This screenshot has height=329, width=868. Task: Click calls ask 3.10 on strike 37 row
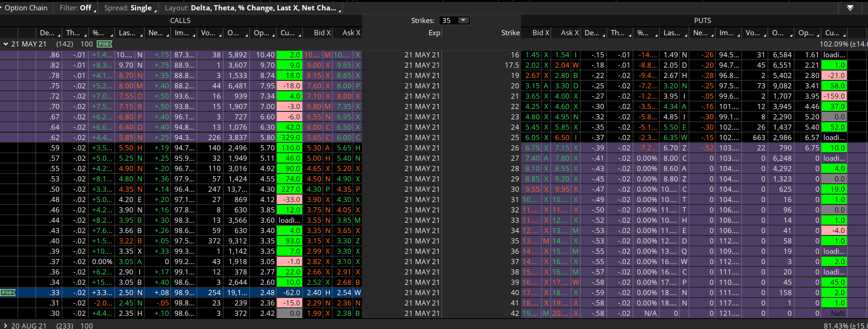click(344, 262)
